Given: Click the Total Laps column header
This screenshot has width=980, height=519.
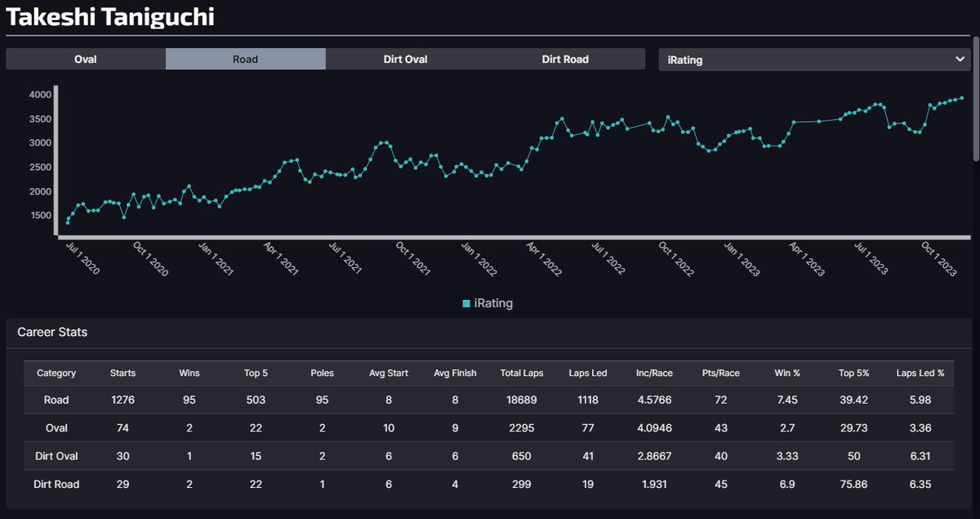Looking at the screenshot, I should 522,373.
